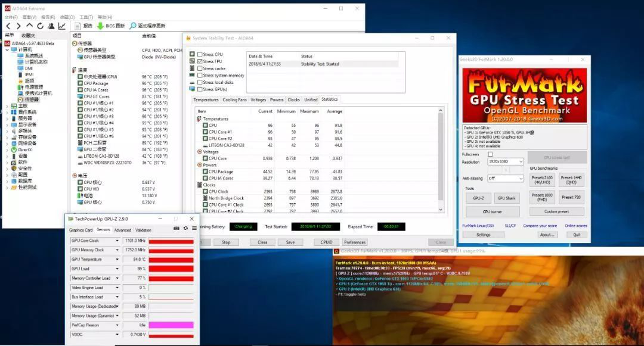Open the 文件(F) menu in AIDA64
This screenshot has width=644, height=346.
click(11, 17)
